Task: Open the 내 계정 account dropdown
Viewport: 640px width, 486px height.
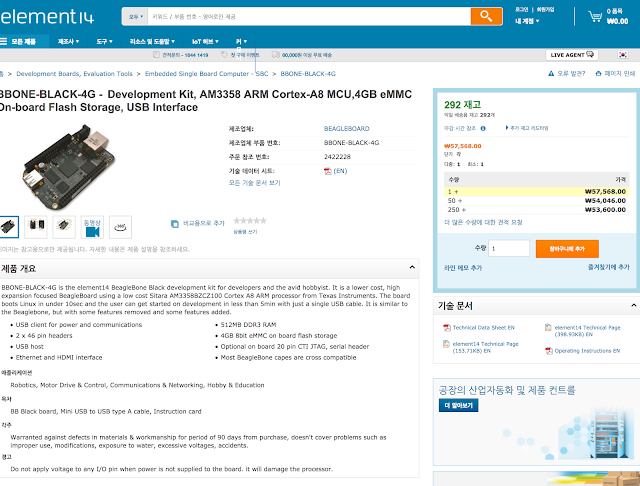Action: coord(527,21)
